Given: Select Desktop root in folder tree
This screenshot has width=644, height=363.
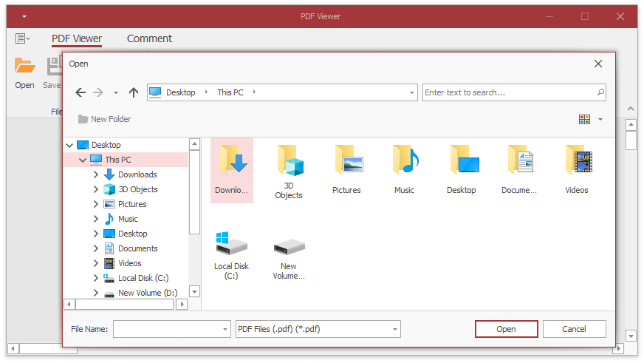Looking at the screenshot, I should 106,145.
